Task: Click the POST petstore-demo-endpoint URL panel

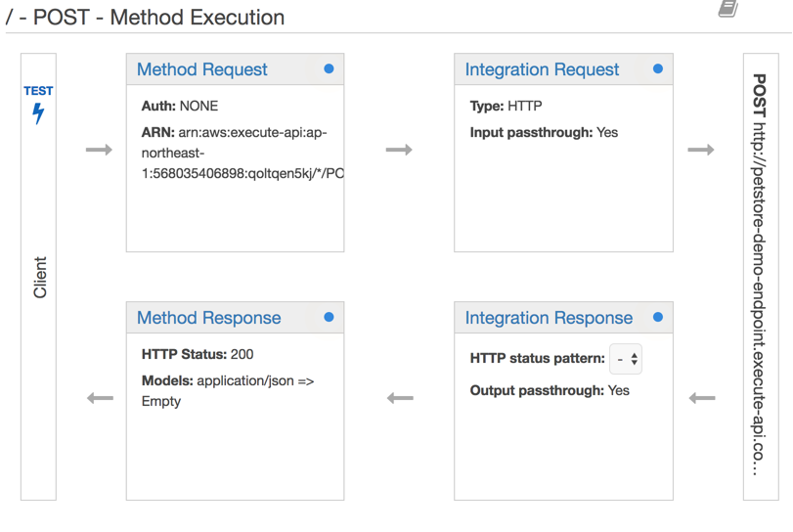Action: click(761, 277)
